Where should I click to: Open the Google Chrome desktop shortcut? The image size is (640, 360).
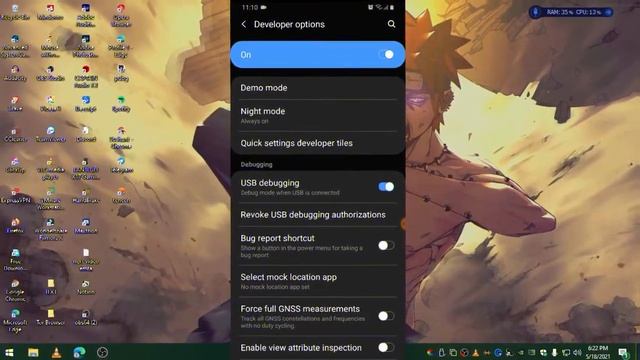click(x=15, y=291)
